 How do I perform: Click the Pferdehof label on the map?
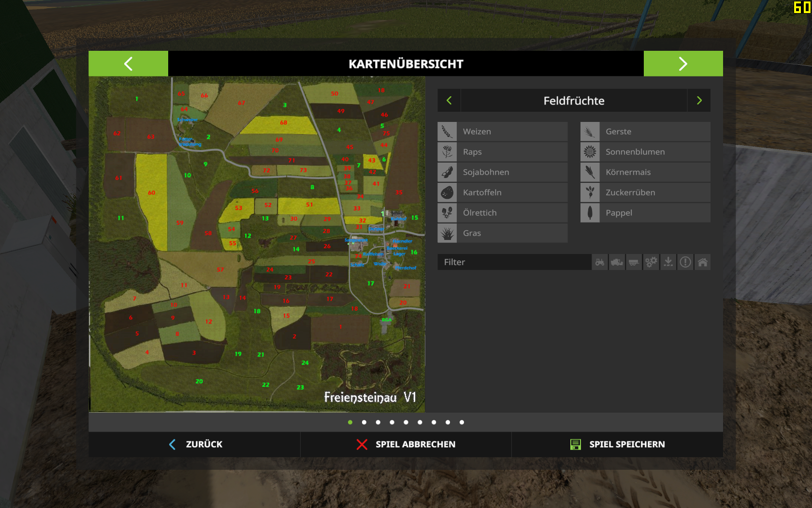click(406, 268)
